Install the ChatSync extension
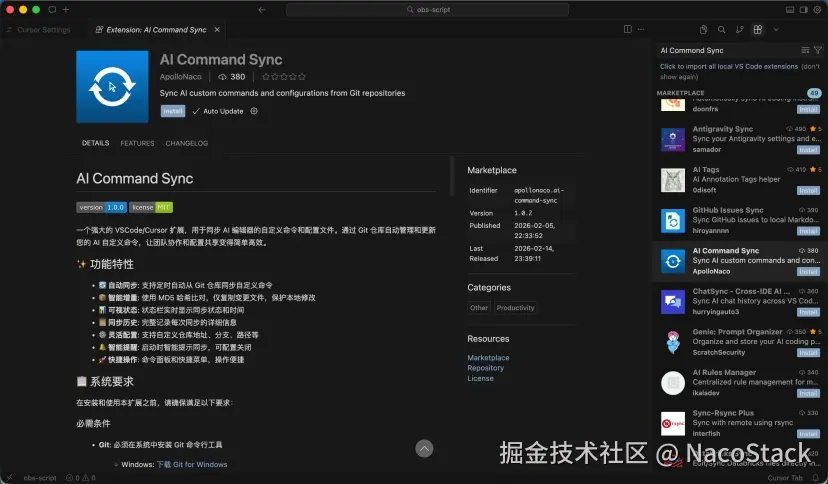Image resolution: width=828 pixels, height=484 pixels. 808,312
